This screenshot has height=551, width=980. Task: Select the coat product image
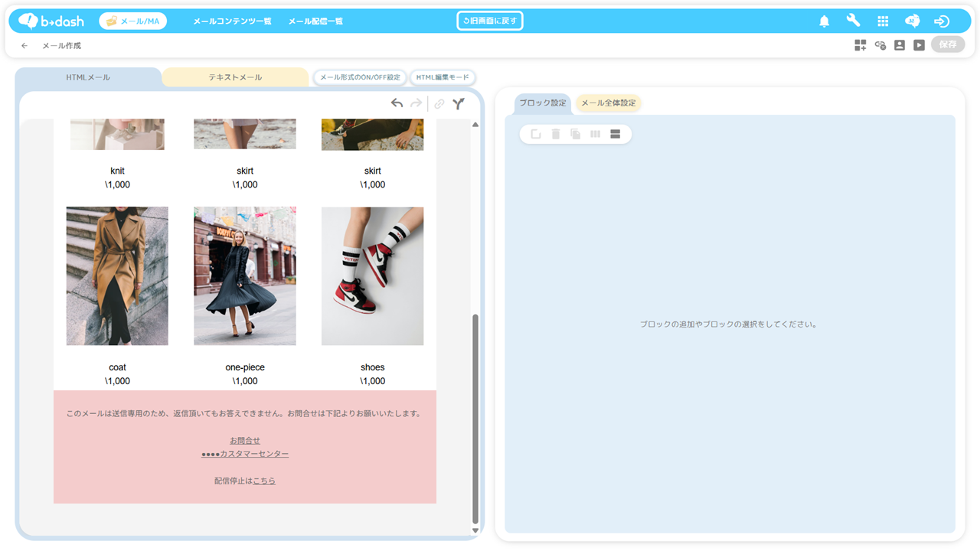coord(117,275)
